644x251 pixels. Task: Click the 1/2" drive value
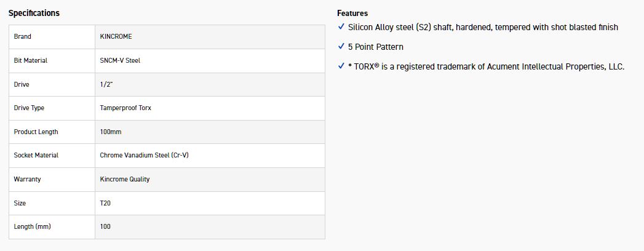tap(106, 84)
